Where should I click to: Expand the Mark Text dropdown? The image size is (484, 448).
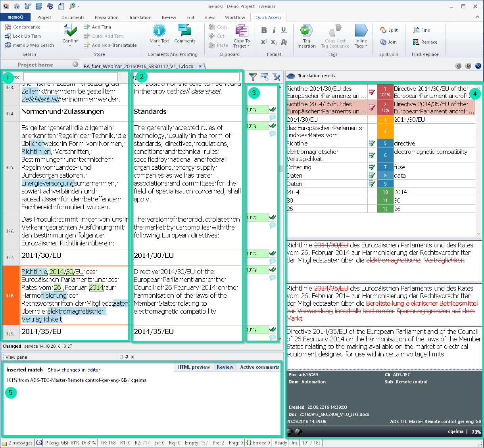coord(159,46)
